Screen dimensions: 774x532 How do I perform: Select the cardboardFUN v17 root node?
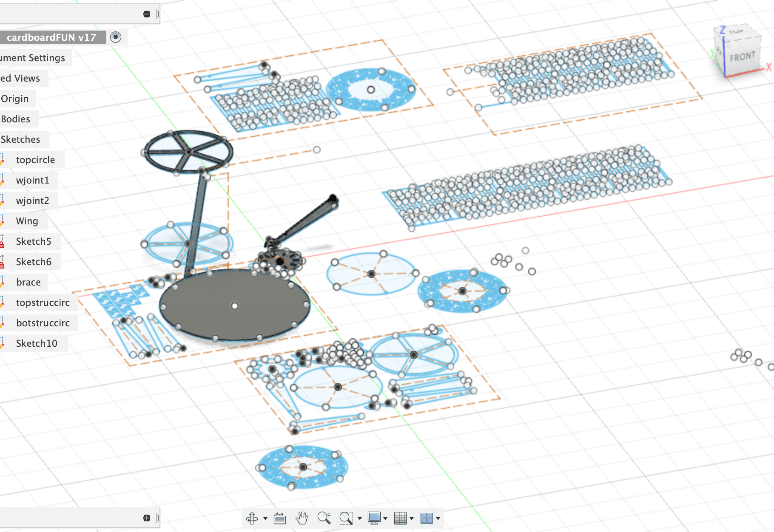coord(51,37)
